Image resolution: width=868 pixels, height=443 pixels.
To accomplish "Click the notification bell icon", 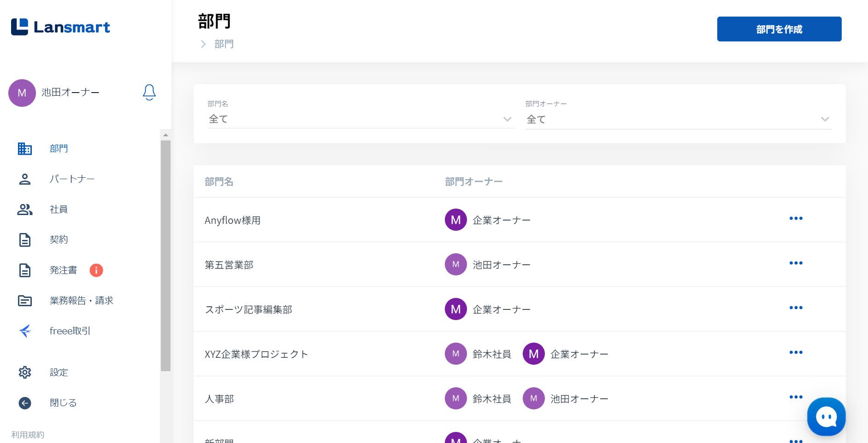I will click(x=149, y=92).
